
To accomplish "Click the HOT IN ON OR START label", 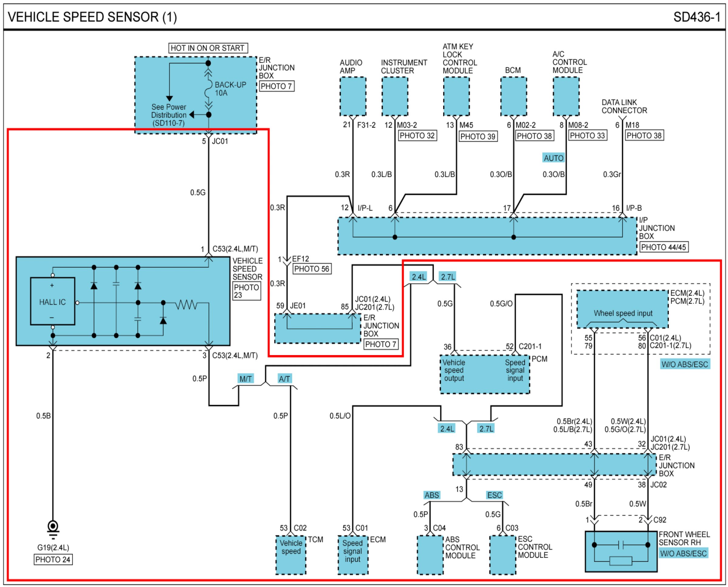I will coord(208,48).
